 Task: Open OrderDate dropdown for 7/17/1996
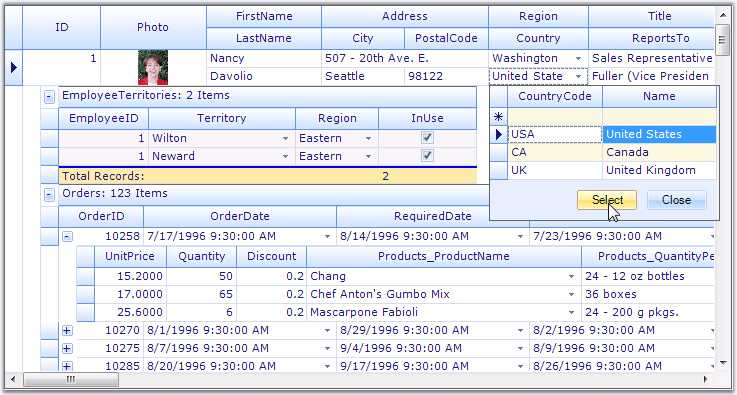coord(328,237)
